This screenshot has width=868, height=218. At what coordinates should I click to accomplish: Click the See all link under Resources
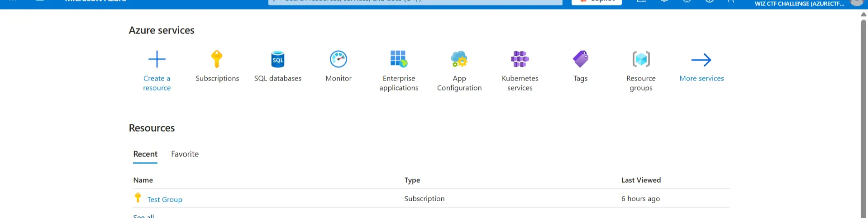tap(143, 216)
